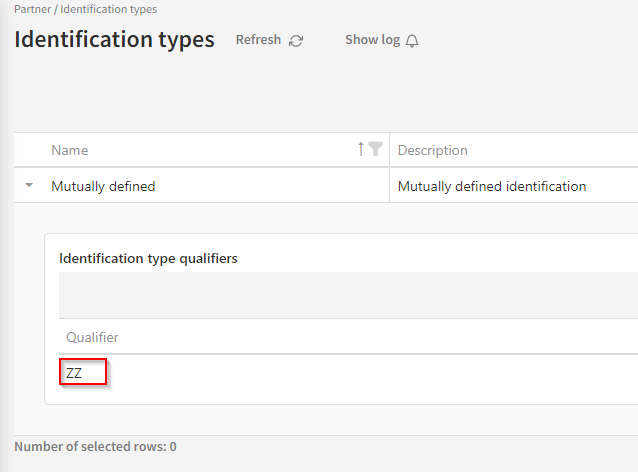638x472 pixels.
Task: Go to Partner in the breadcrumb
Action: tap(33, 9)
